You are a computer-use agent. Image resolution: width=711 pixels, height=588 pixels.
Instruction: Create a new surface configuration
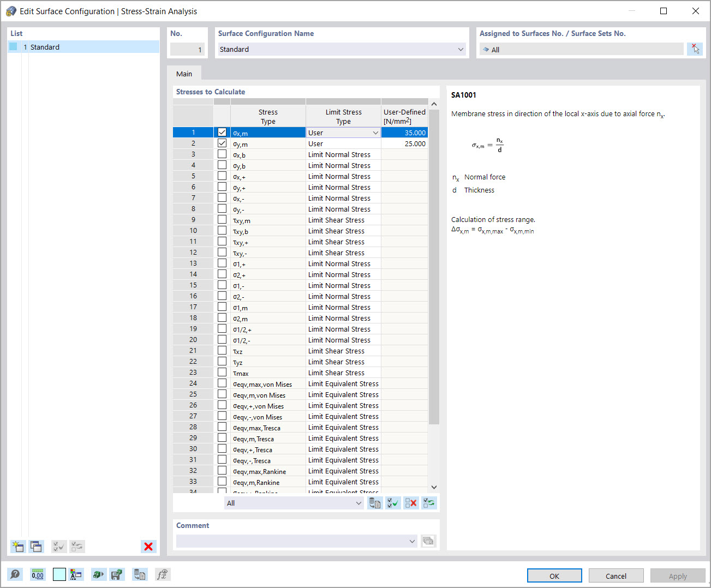[x=18, y=546]
